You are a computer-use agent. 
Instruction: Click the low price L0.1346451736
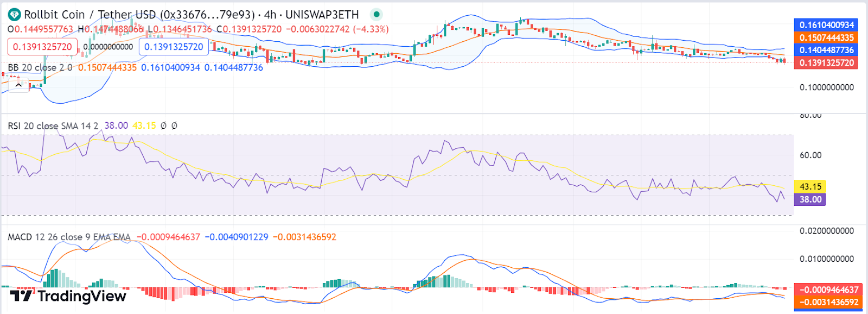point(180,29)
